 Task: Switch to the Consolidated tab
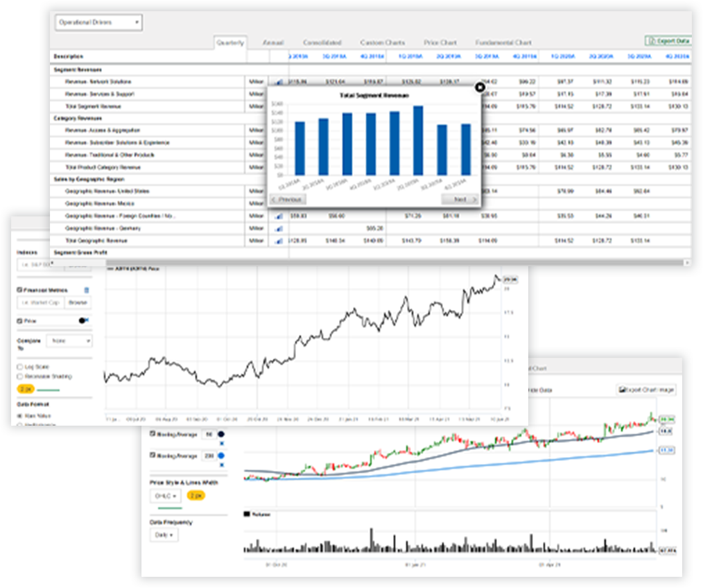coord(322,42)
